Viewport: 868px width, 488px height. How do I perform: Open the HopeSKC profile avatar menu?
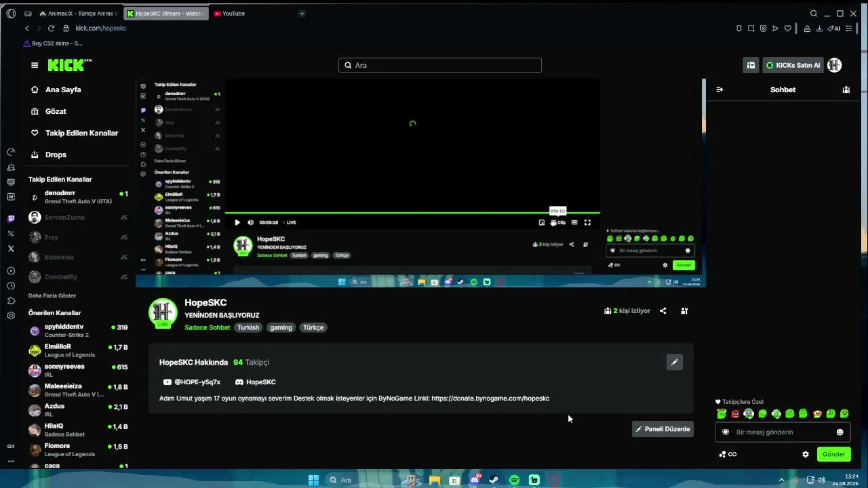coord(835,65)
